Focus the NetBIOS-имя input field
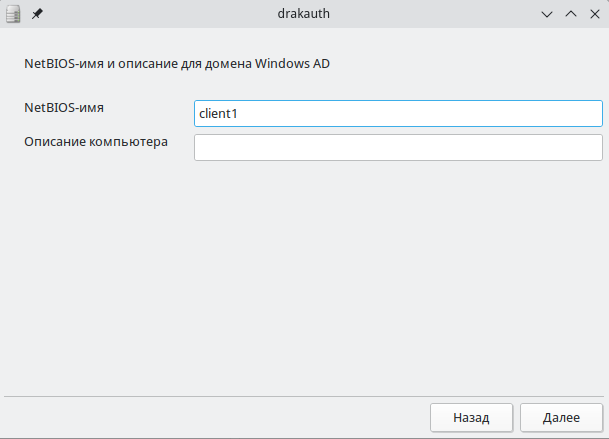Image resolution: width=609 pixels, height=439 pixels. click(398, 114)
